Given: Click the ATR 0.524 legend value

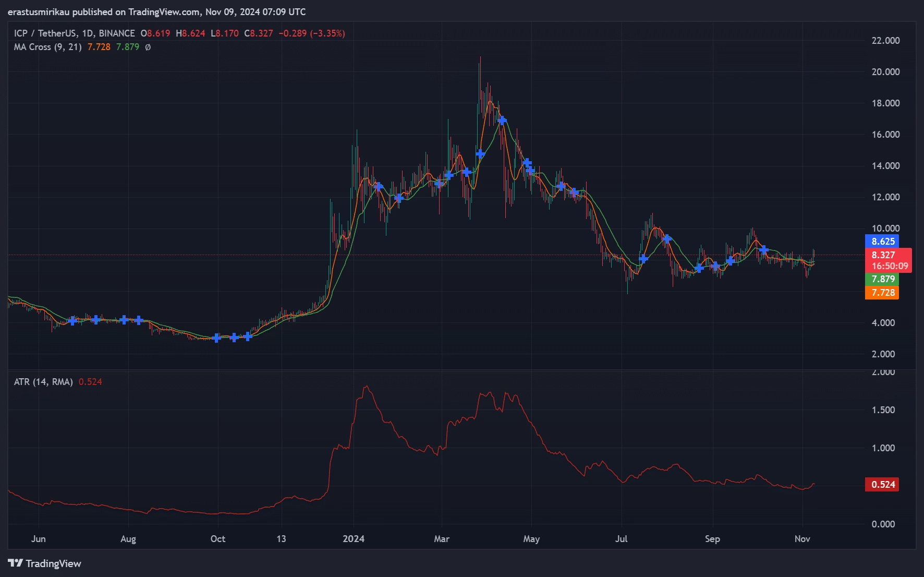Looking at the screenshot, I should (x=90, y=382).
